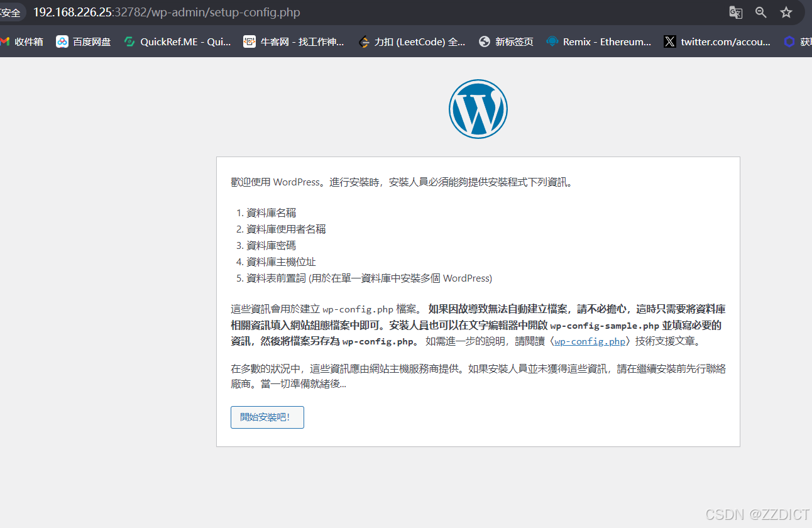This screenshot has width=812, height=528.
Task: Click the address bar URL text
Action: (167, 13)
